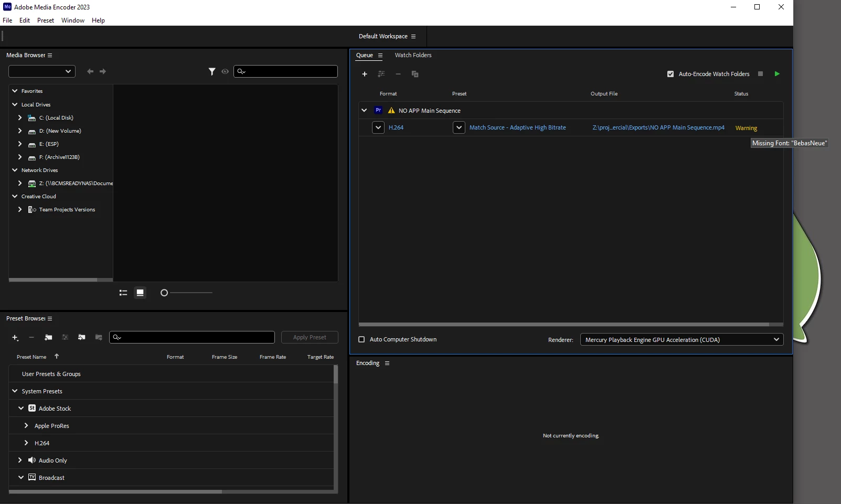Click the Premiere Pro icon of the queued sequence

[x=378, y=110]
